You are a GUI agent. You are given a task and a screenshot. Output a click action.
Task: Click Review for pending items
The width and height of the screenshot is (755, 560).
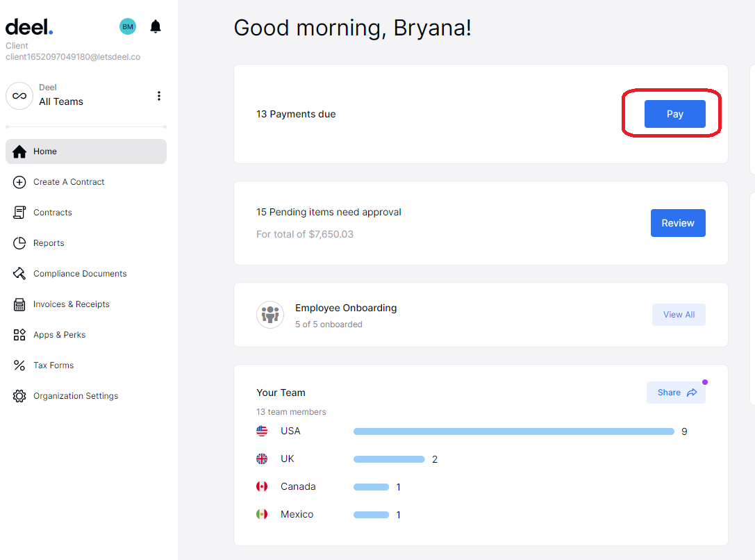click(x=678, y=223)
